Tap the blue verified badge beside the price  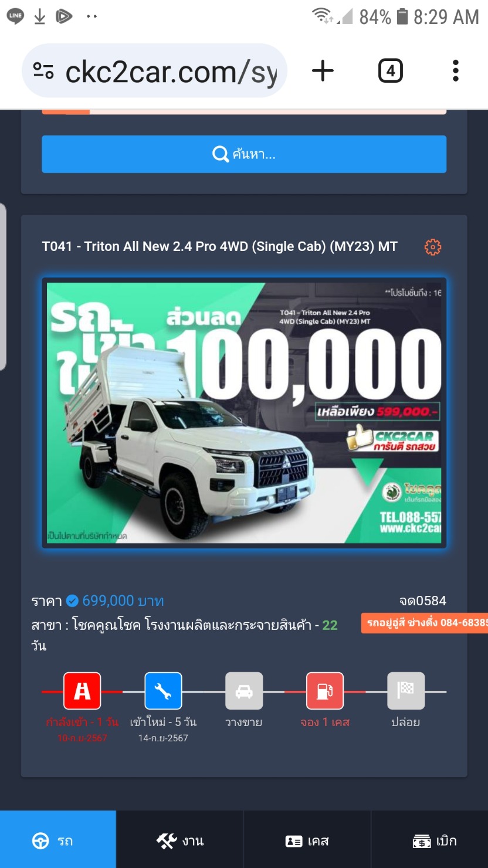[x=72, y=601]
